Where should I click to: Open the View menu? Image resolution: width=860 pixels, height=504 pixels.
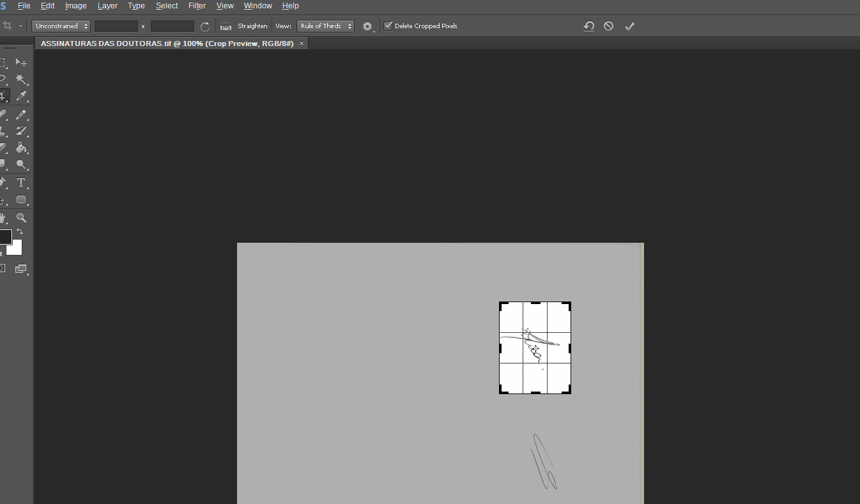pyautogui.click(x=225, y=6)
